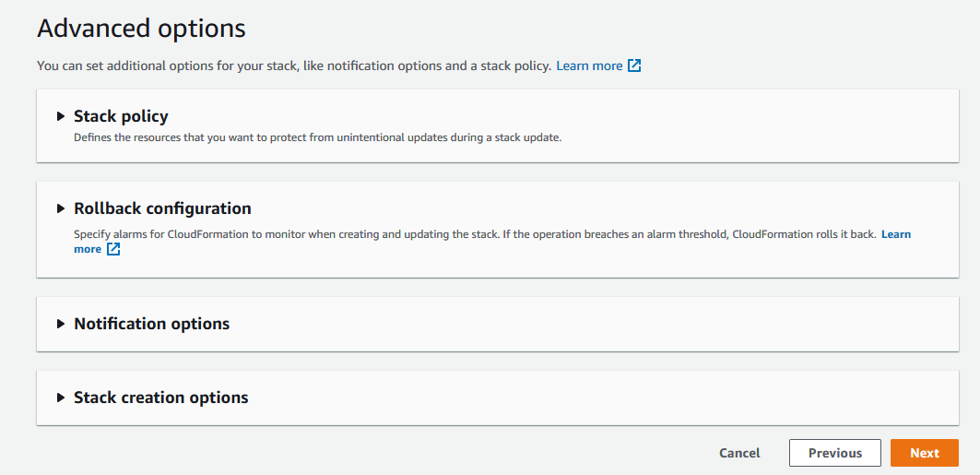980x475 pixels.
Task: Click the Stack creation options heading
Action: 160,398
